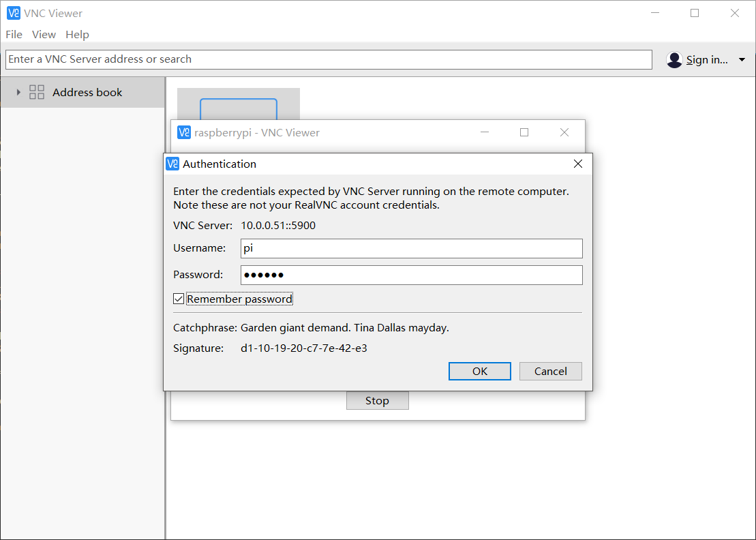756x540 pixels.
Task: Click the VNC logo in main window title
Action: (x=14, y=13)
